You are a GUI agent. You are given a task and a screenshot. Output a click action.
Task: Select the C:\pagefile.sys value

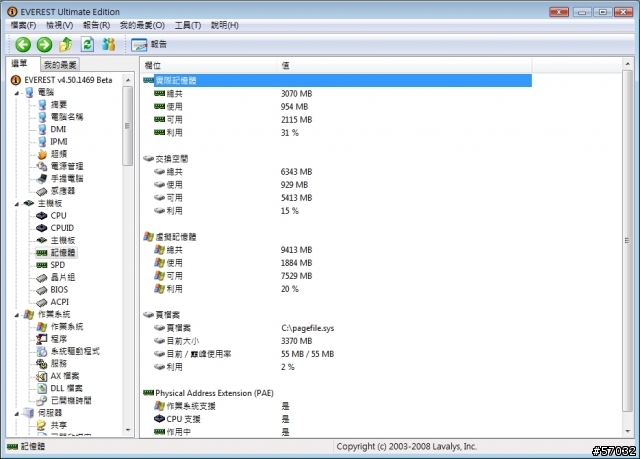pyautogui.click(x=307, y=328)
